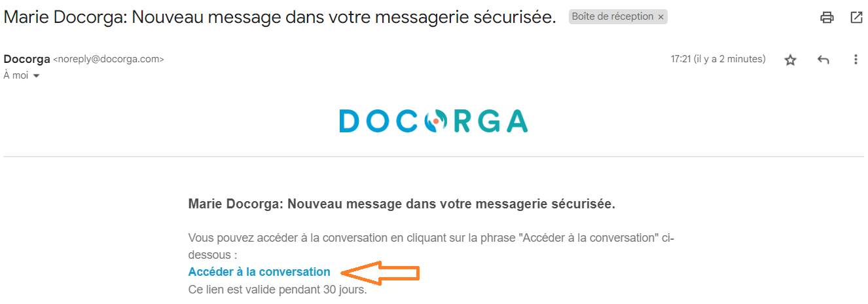868x304 pixels.
Task: Open the email in a new window
Action: 856,18
